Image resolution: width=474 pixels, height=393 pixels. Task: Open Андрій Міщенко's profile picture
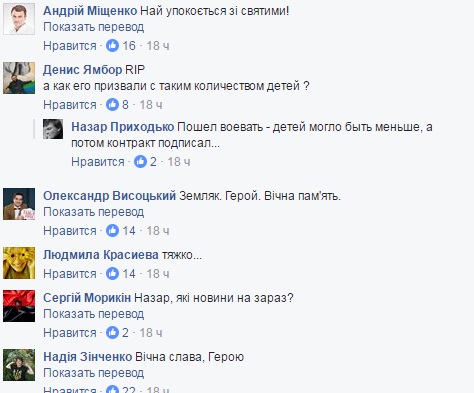(19, 19)
